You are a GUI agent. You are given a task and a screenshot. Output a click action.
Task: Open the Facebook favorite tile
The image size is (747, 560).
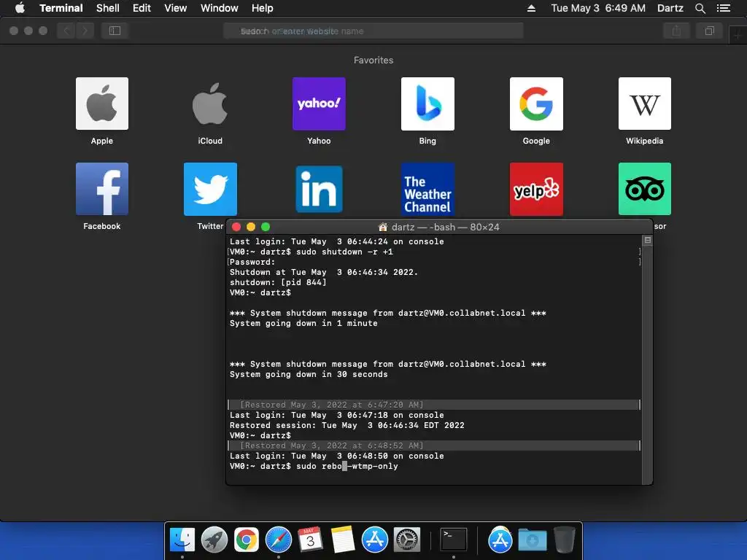click(x=102, y=189)
